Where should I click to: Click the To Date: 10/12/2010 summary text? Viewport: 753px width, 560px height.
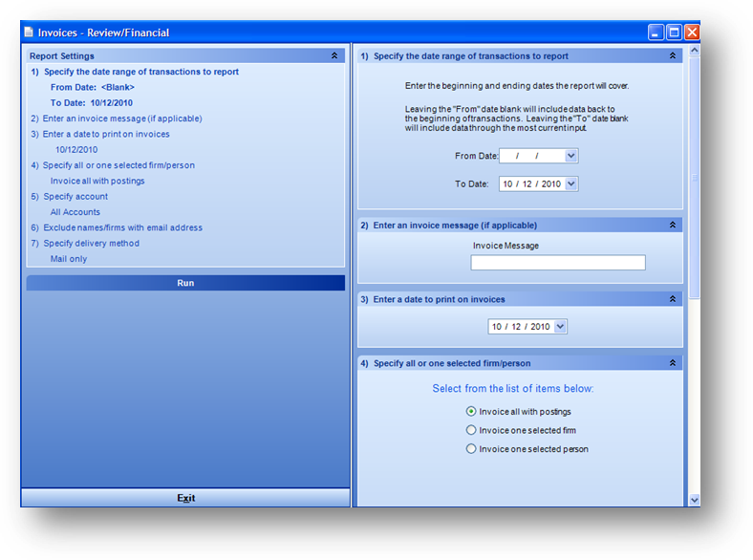click(x=92, y=103)
